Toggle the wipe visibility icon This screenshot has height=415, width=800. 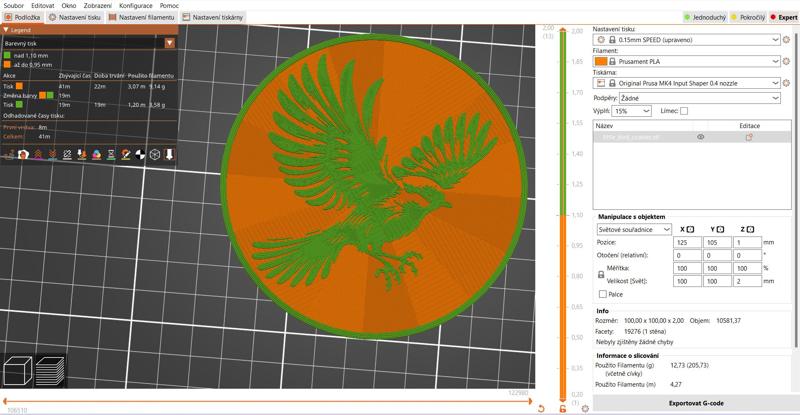coord(23,154)
